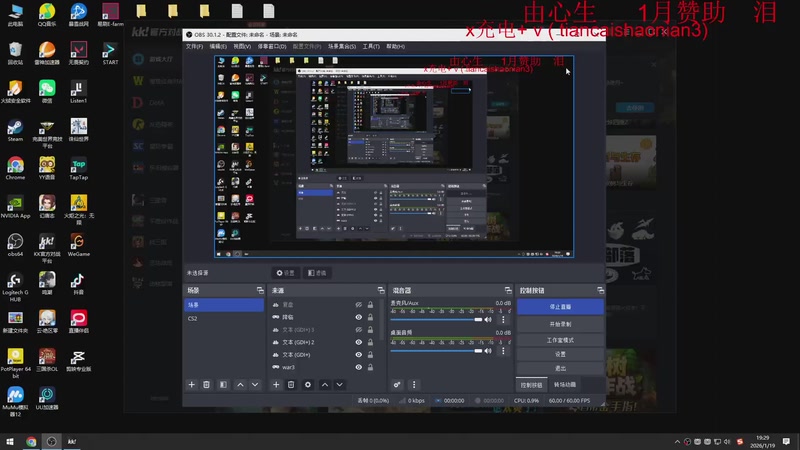Open 麦克风/Aux three-dot options menu
800x450 pixels.
click(x=503, y=320)
